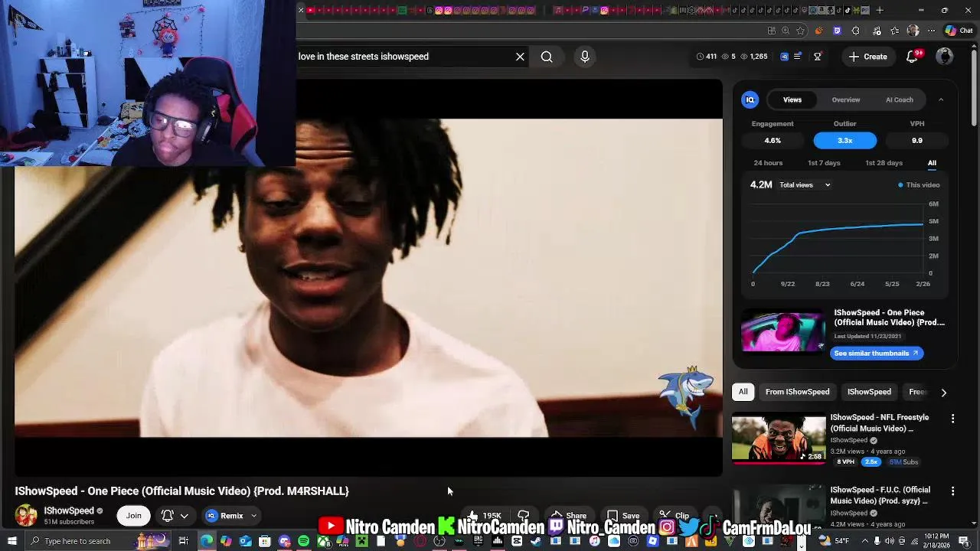Click the Create button

click(868, 57)
